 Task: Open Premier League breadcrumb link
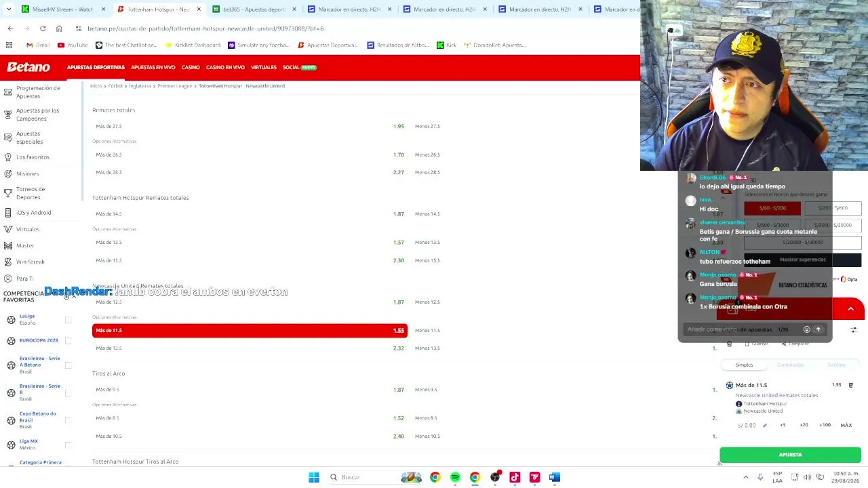(x=175, y=86)
